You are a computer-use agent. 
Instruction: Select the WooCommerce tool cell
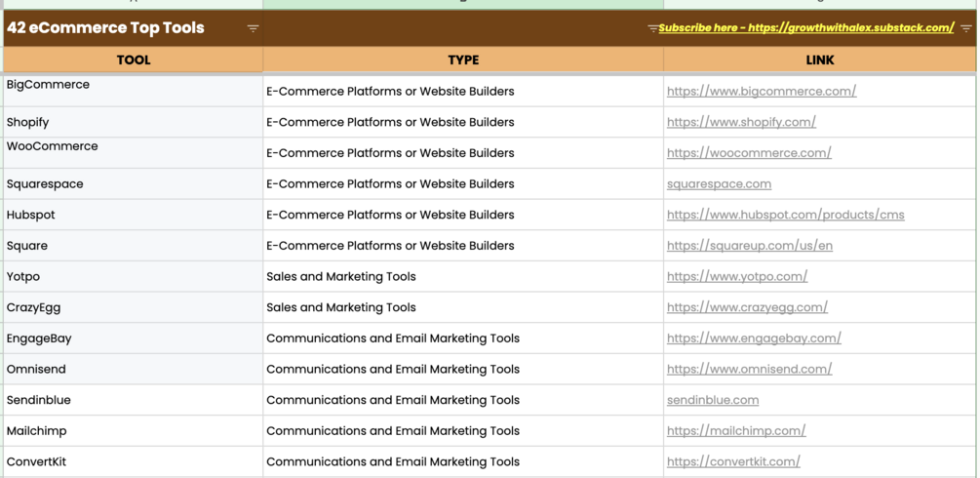tap(134, 152)
